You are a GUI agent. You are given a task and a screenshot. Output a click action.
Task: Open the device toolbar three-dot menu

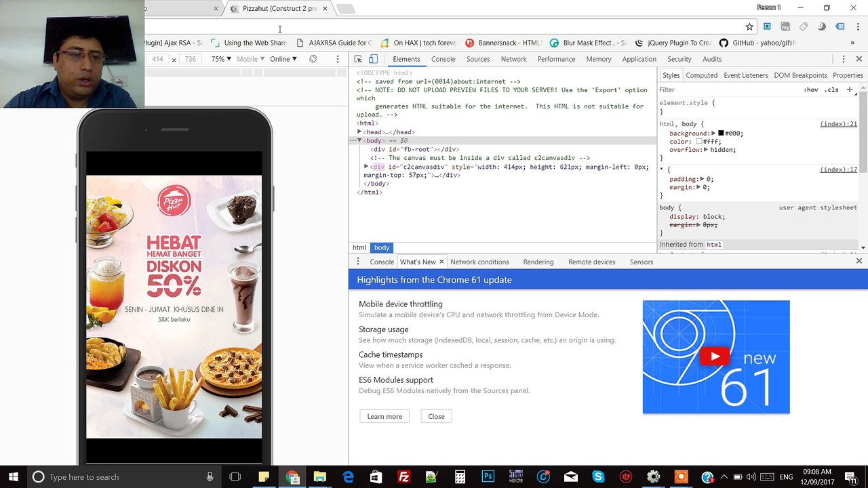click(338, 59)
